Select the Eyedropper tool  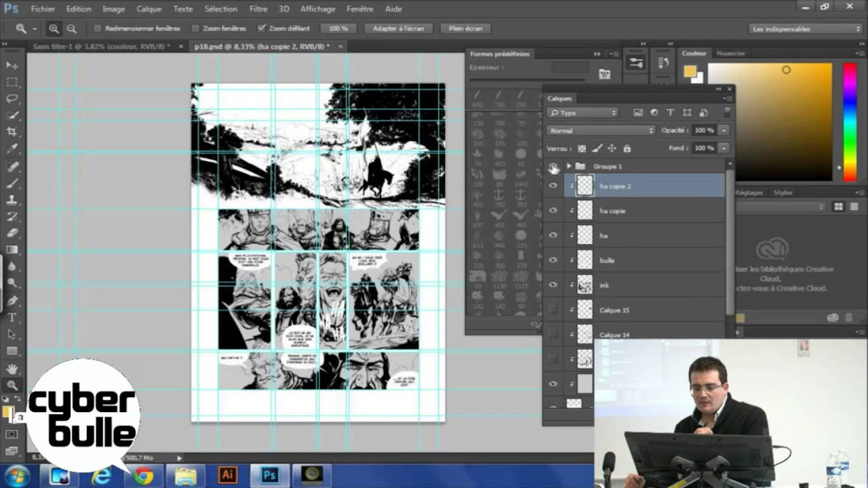(x=12, y=149)
